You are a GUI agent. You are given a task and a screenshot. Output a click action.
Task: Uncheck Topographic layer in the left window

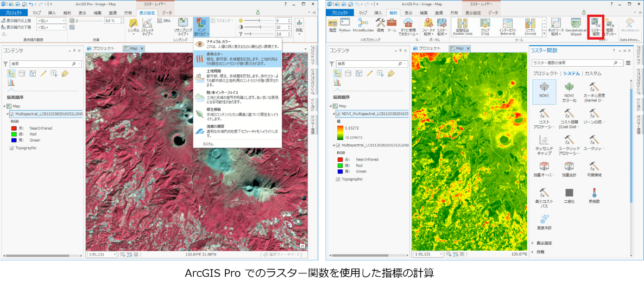point(12,148)
